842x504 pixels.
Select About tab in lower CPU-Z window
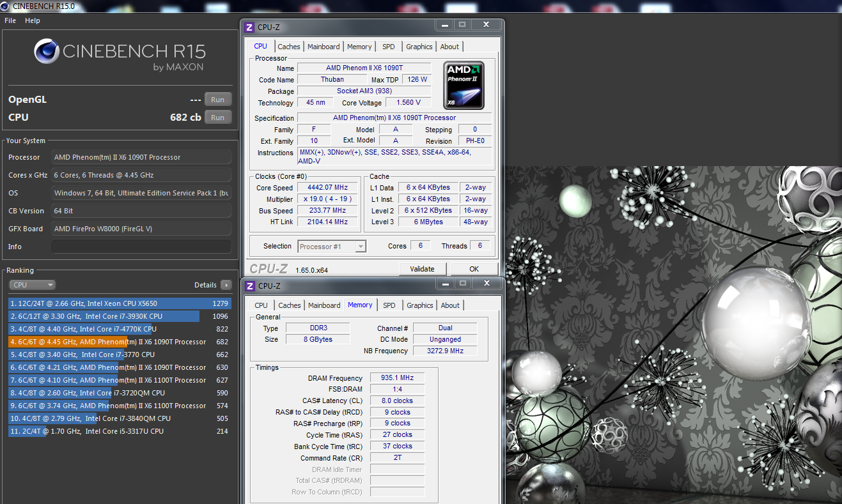click(x=450, y=305)
